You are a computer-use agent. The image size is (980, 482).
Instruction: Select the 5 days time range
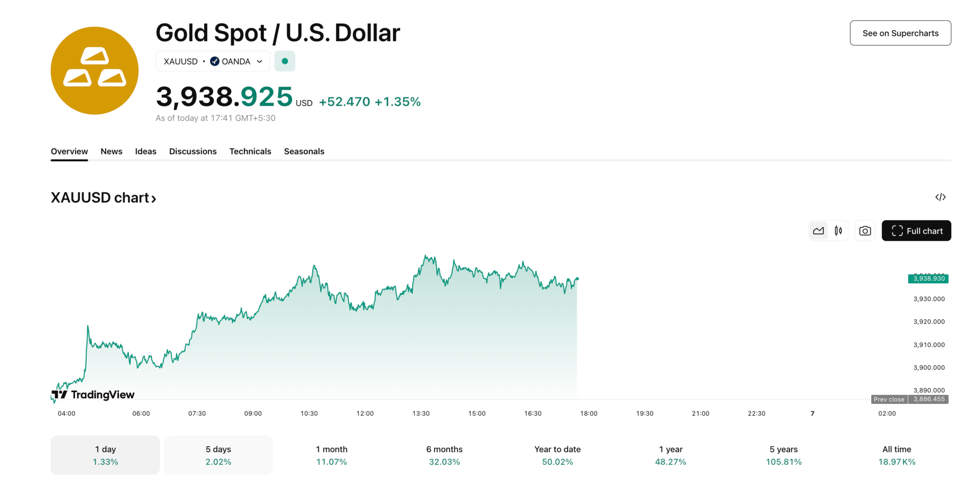coord(218,455)
